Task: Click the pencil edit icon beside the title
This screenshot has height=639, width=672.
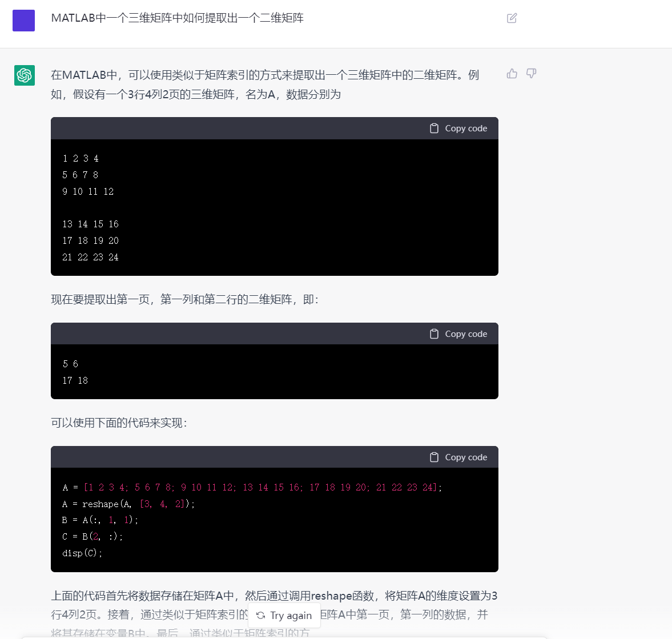Action: tap(511, 18)
